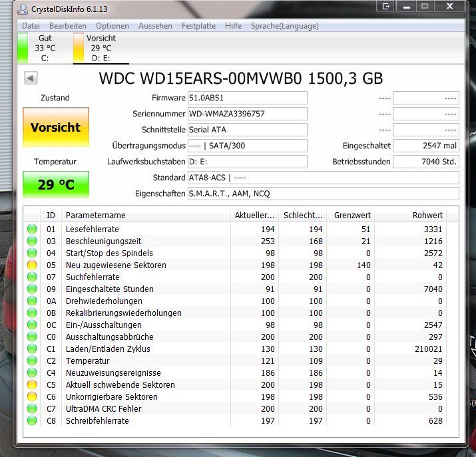
Task: Click raw value 3331 of Lesefehlerrate
Action: [433, 229]
